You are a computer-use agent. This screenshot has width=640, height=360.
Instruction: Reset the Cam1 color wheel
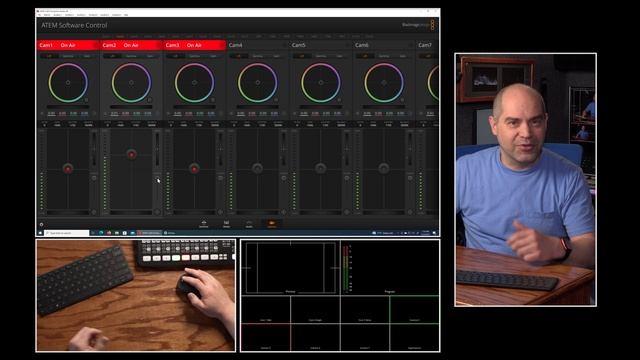click(x=86, y=99)
